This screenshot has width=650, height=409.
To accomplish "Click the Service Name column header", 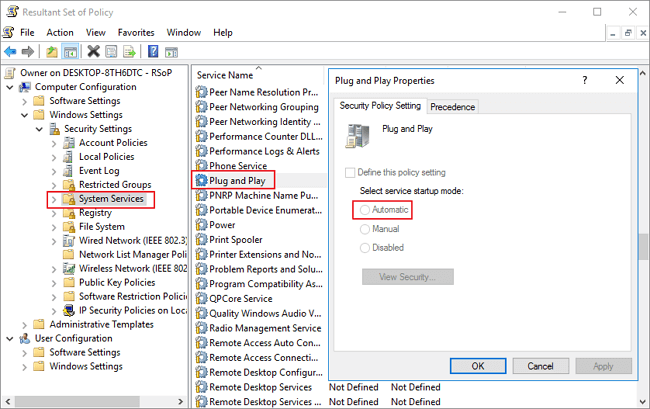I will (225, 75).
